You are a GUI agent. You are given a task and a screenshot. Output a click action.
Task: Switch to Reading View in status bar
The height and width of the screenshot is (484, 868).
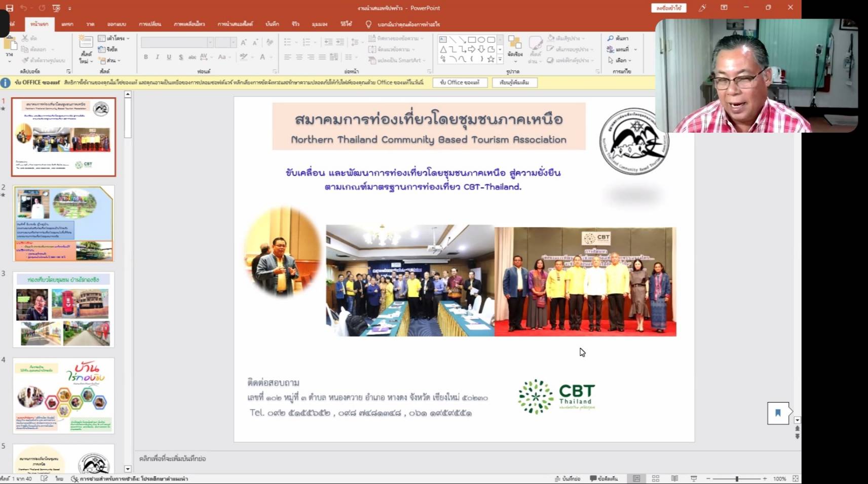click(674, 478)
